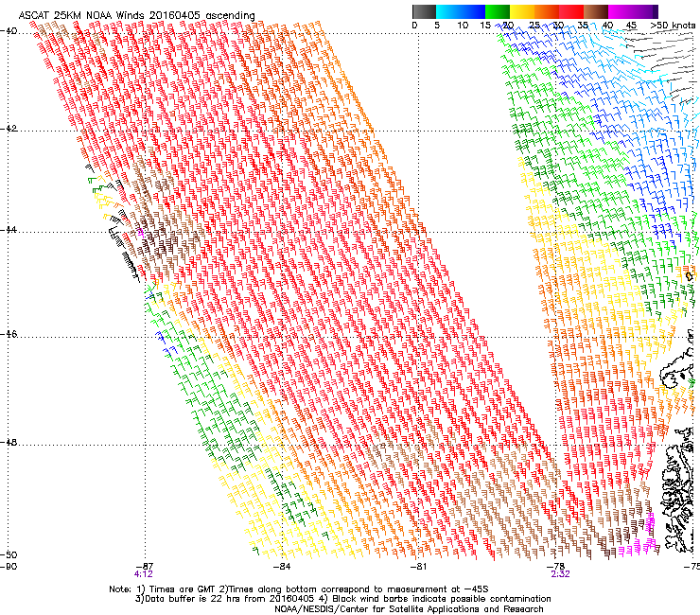Click the -81 longitude axis label
The width and height of the screenshot is (700, 615).
(418, 567)
